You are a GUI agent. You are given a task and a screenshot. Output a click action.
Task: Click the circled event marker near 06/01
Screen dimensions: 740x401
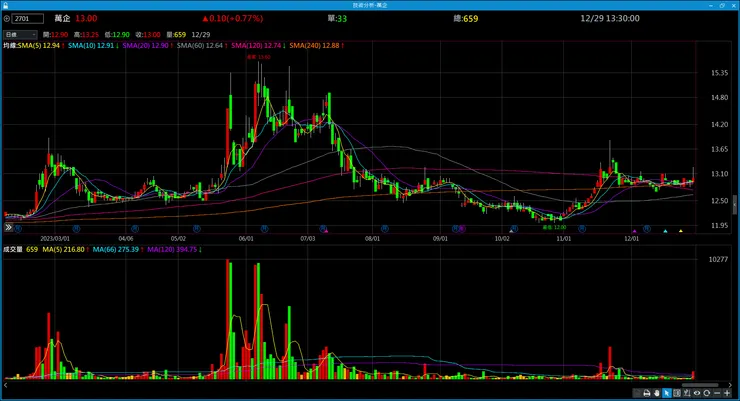click(264, 229)
